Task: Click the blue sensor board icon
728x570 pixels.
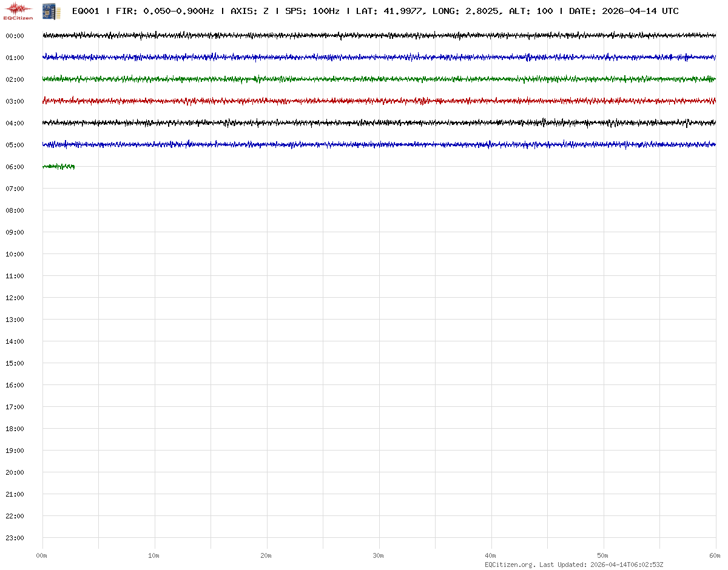Action: click(52, 11)
